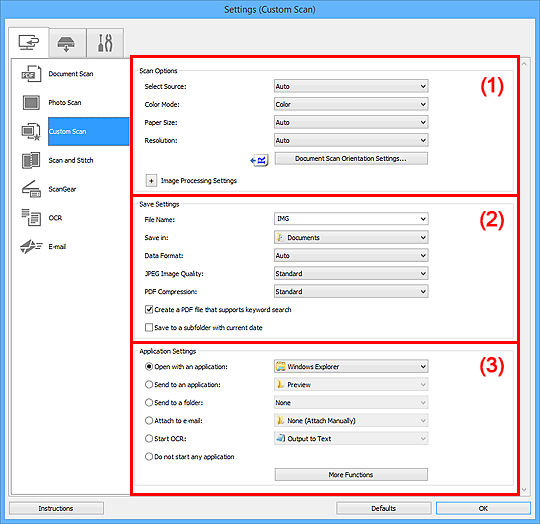Uncheck Create a PDF supporting keyword search

point(149,310)
